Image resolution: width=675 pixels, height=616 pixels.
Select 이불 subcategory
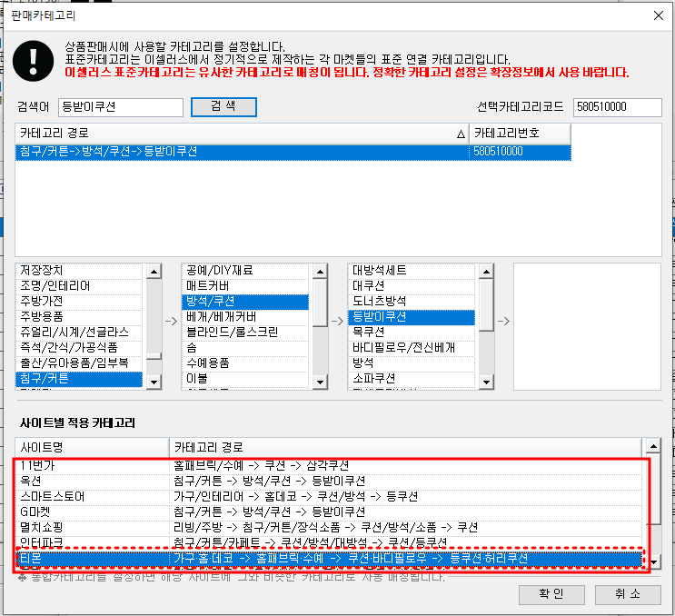[x=245, y=379]
